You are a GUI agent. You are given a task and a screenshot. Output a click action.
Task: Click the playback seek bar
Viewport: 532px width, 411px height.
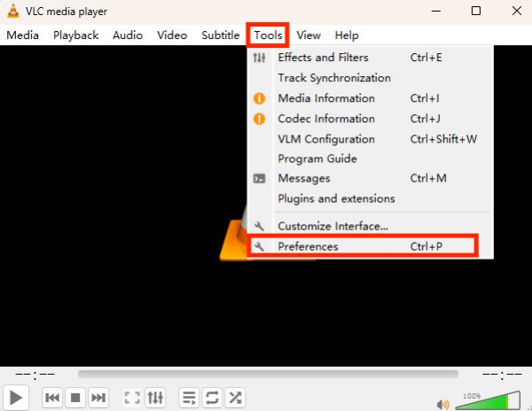point(268,375)
